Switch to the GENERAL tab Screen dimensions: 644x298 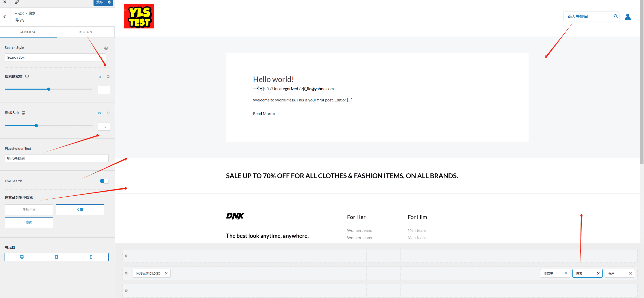click(28, 32)
